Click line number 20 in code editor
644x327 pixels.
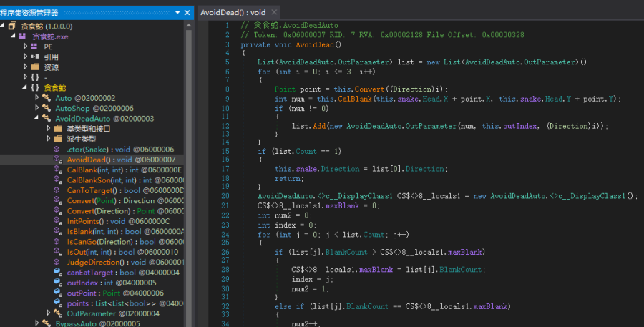pyautogui.click(x=225, y=196)
